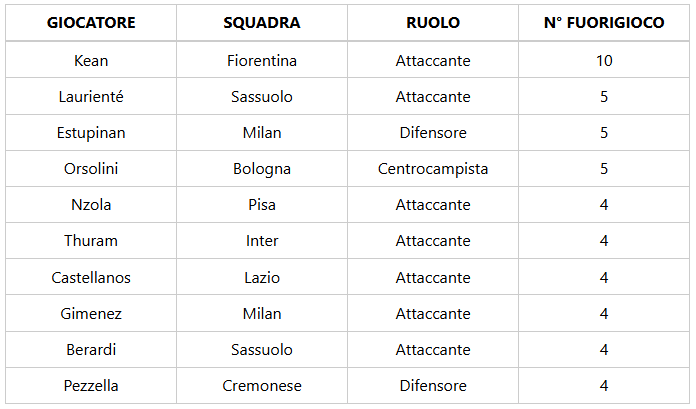Screen dimensions: 696x409
Task: Select the Centrocampista role cell
Action: [x=433, y=169]
